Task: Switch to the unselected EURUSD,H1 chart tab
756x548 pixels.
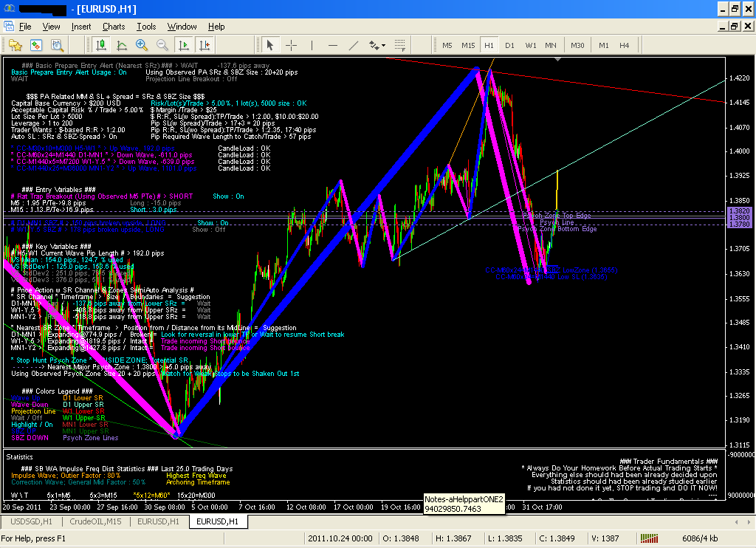Action: tap(158, 521)
